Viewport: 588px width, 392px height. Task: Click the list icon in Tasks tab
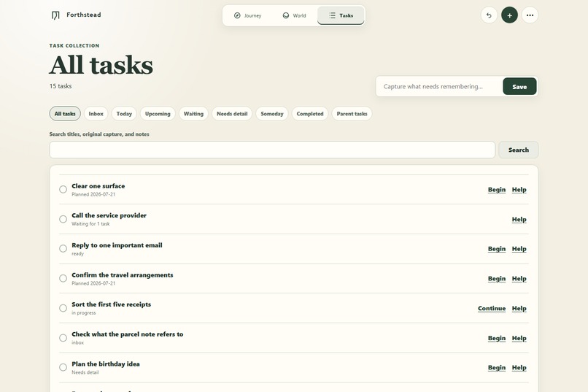click(332, 15)
